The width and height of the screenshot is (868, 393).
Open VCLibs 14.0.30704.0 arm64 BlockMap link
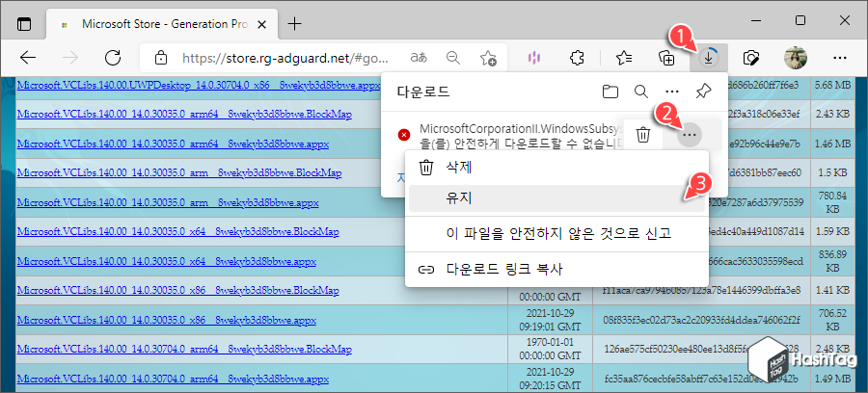[x=184, y=350]
